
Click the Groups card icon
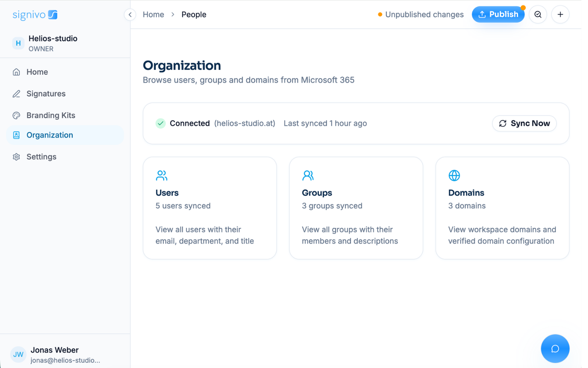pyautogui.click(x=308, y=176)
